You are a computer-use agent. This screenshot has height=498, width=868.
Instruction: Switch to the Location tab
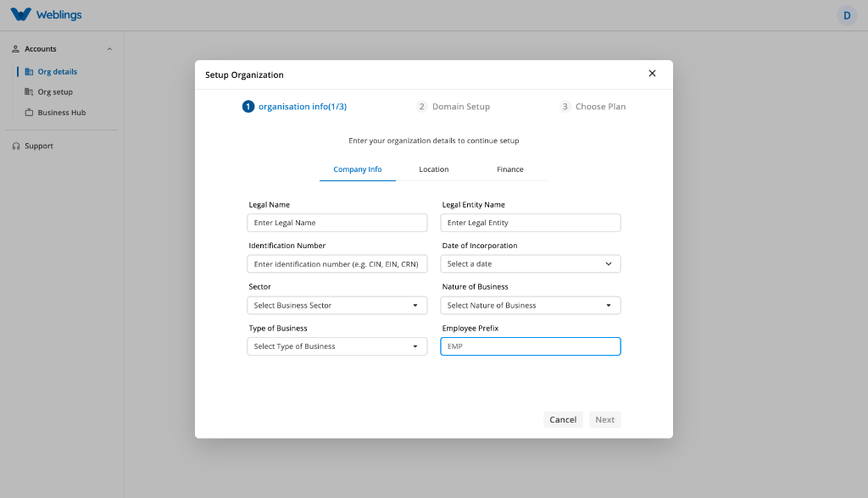tap(433, 169)
